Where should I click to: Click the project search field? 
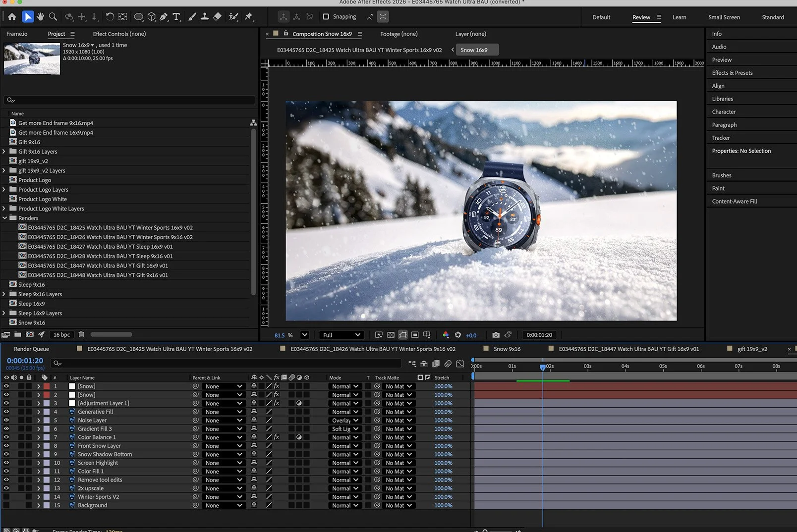click(129, 100)
